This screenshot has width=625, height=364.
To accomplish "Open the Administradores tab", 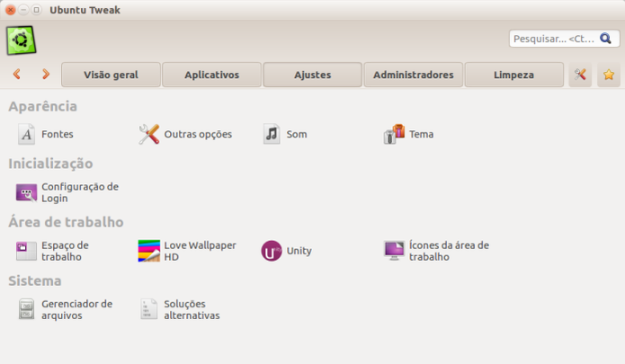I will pos(414,75).
